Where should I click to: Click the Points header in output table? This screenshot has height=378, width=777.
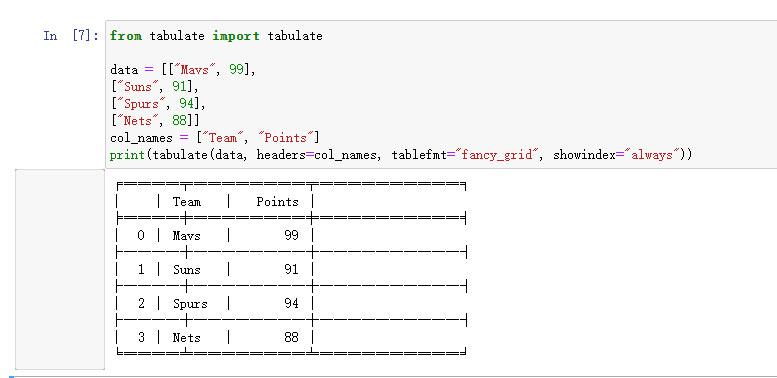[x=278, y=202]
